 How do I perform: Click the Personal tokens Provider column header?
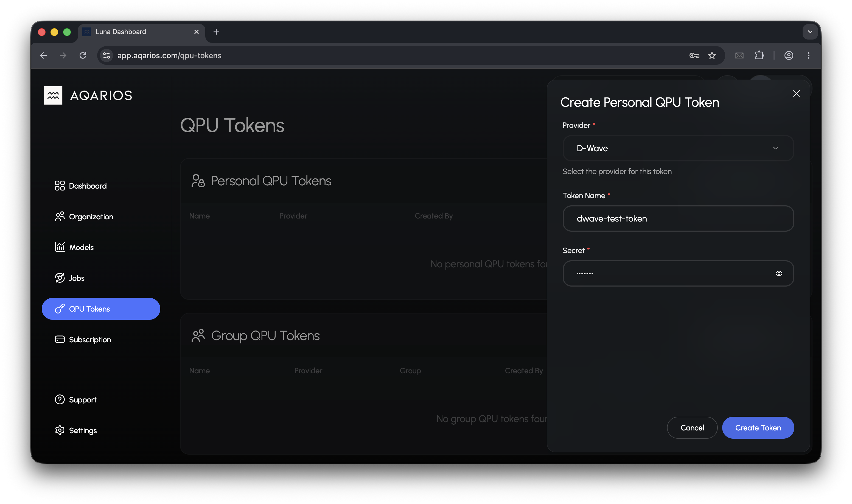tap(293, 216)
